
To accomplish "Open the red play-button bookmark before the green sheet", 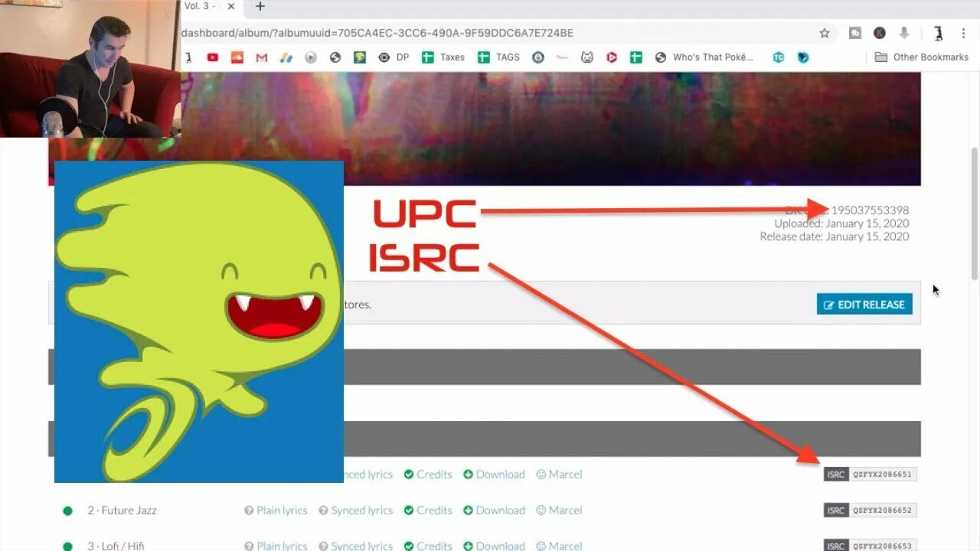I will pos(612,57).
